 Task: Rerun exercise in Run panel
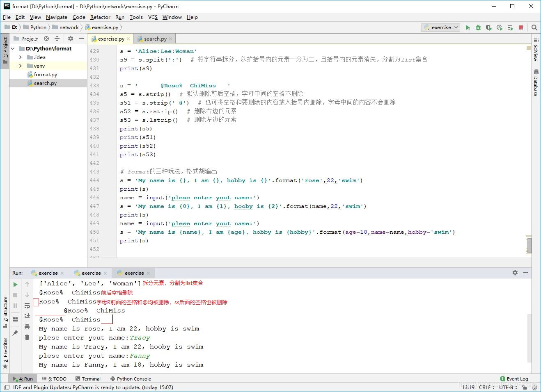pyautogui.click(x=15, y=284)
